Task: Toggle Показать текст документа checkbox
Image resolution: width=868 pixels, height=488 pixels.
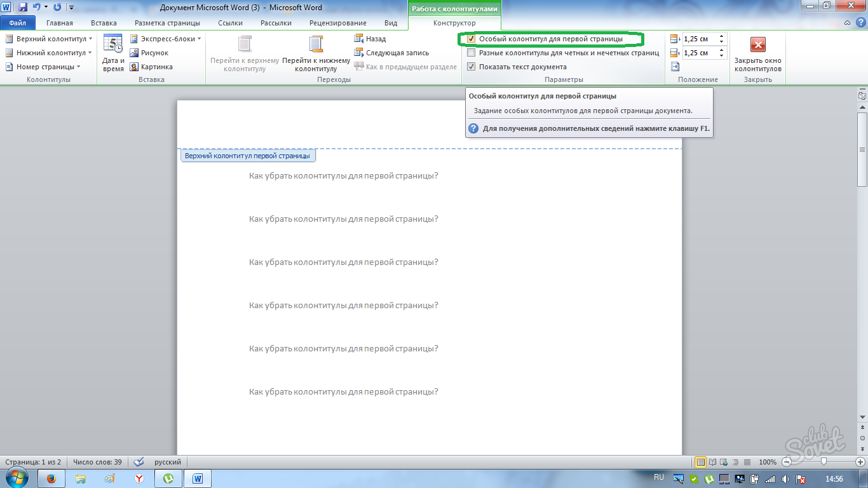Action: click(x=471, y=67)
